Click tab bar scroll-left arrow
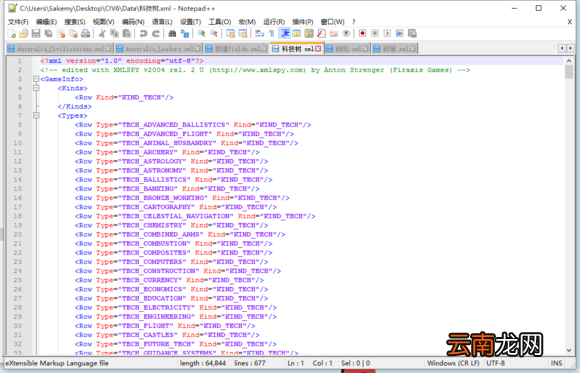This screenshot has width=580, height=373. coord(562,48)
